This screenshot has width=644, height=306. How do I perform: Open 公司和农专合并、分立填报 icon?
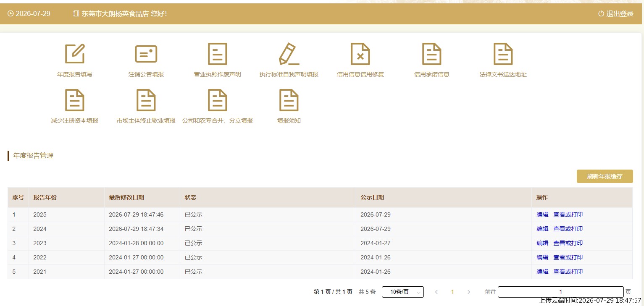(x=218, y=100)
